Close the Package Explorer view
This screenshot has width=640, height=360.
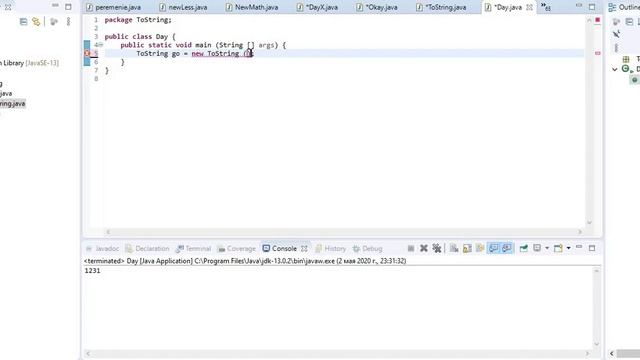point(8,7)
